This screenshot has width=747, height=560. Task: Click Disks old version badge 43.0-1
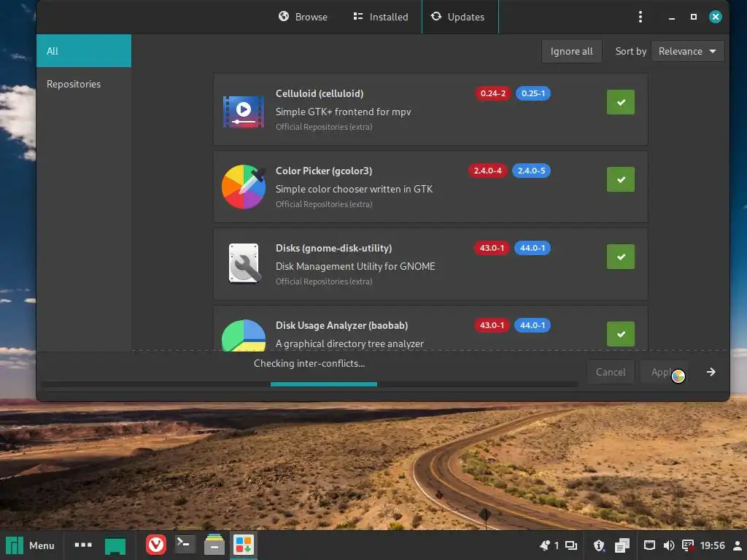(x=492, y=248)
